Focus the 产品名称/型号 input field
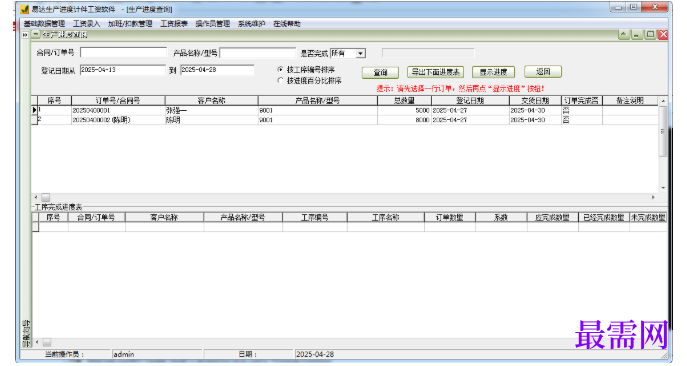687x366 pixels. pos(258,53)
